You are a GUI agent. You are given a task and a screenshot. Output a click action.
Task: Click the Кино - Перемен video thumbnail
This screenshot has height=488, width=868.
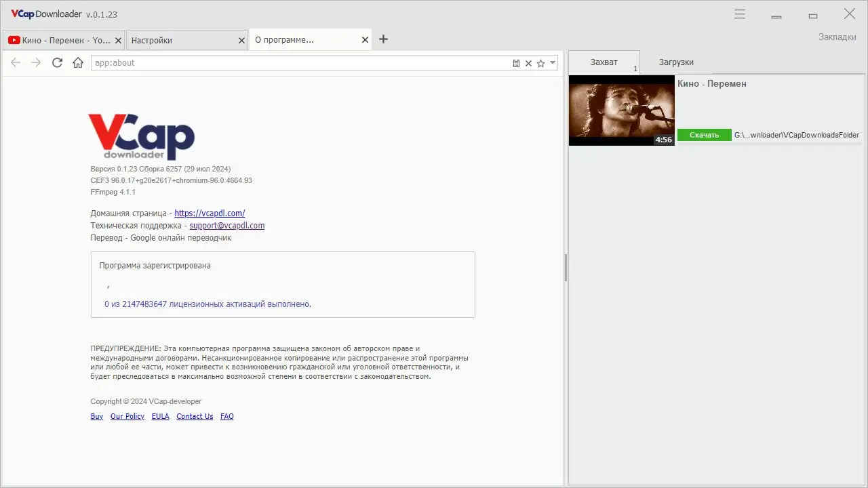620,110
